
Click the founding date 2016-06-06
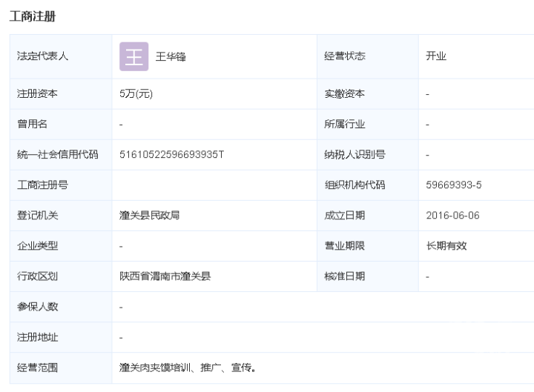[452, 215]
